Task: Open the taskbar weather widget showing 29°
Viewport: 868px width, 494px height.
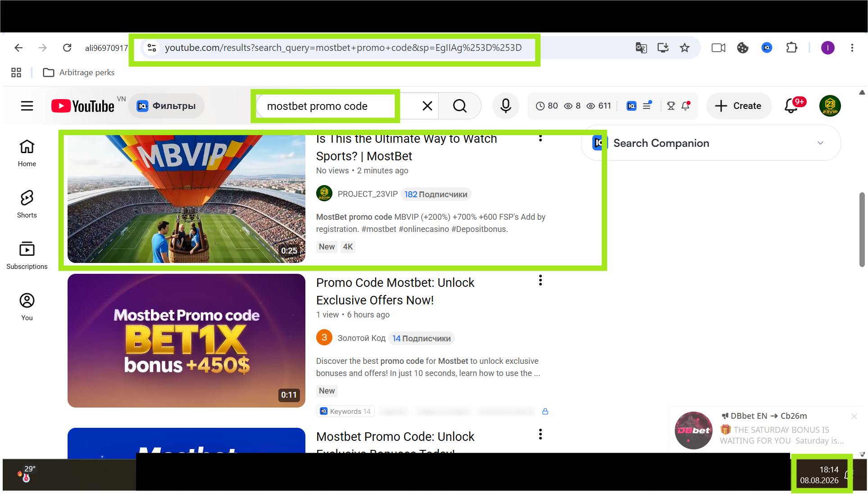Action: 27,474
